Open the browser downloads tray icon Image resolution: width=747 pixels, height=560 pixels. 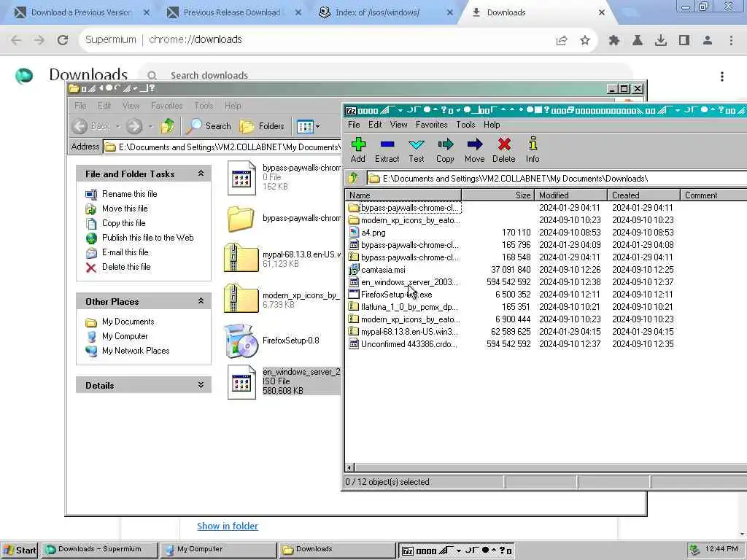tap(661, 40)
